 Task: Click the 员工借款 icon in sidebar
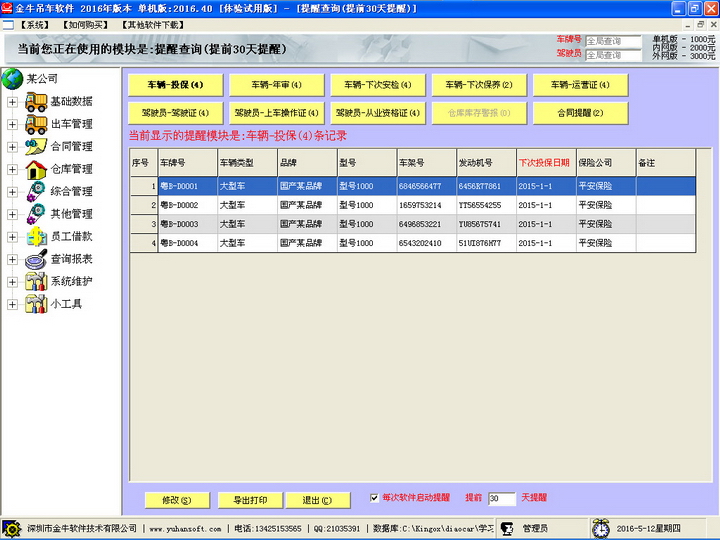coord(37,237)
